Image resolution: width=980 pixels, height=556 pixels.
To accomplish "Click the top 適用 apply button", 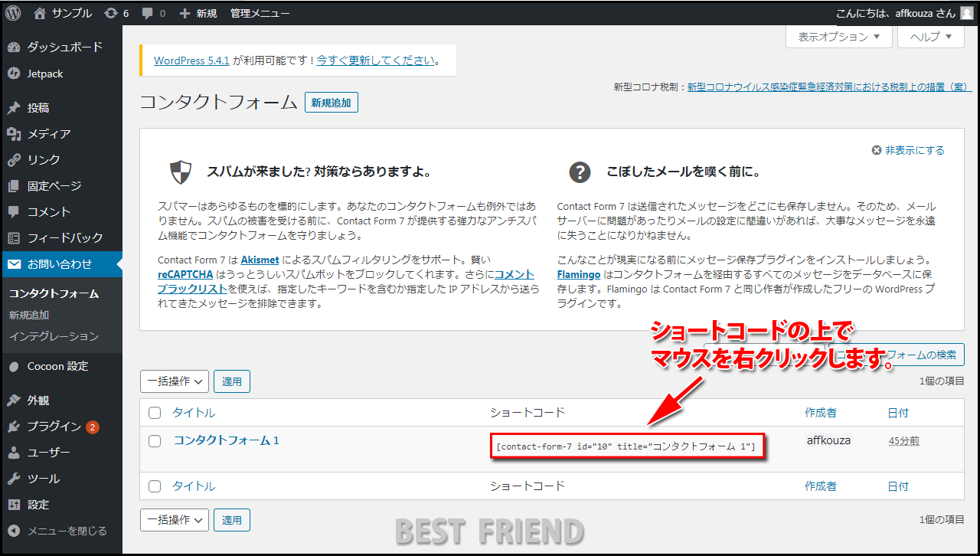I will point(232,381).
